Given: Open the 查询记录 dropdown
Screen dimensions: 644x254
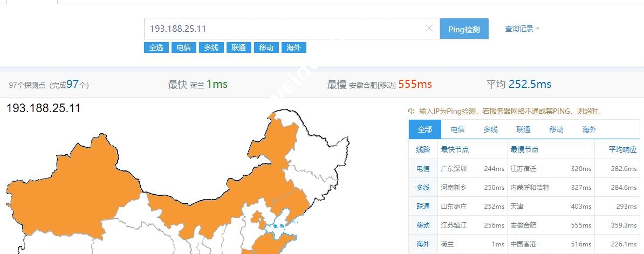Looking at the screenshot, I should pos(522,29).
